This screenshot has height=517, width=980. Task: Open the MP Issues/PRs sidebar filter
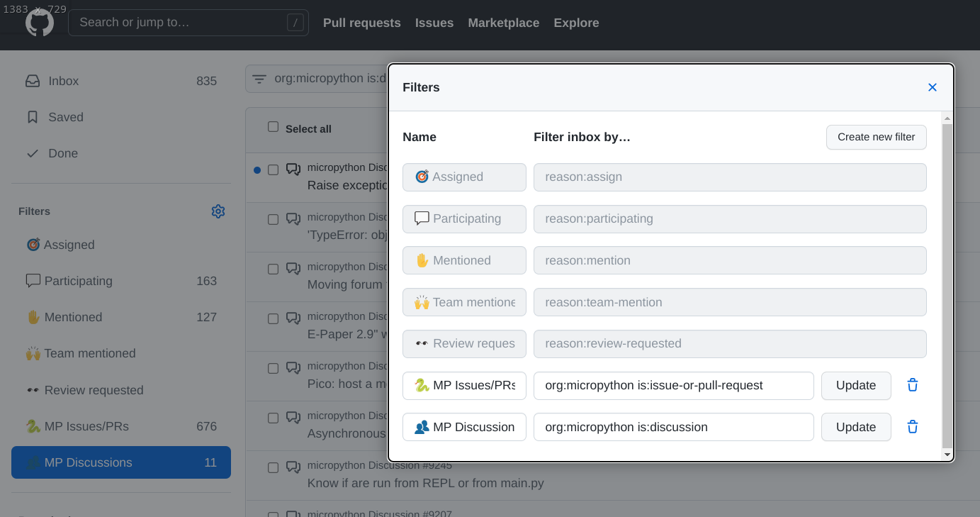pyautogui.click(x=121, y=426)
